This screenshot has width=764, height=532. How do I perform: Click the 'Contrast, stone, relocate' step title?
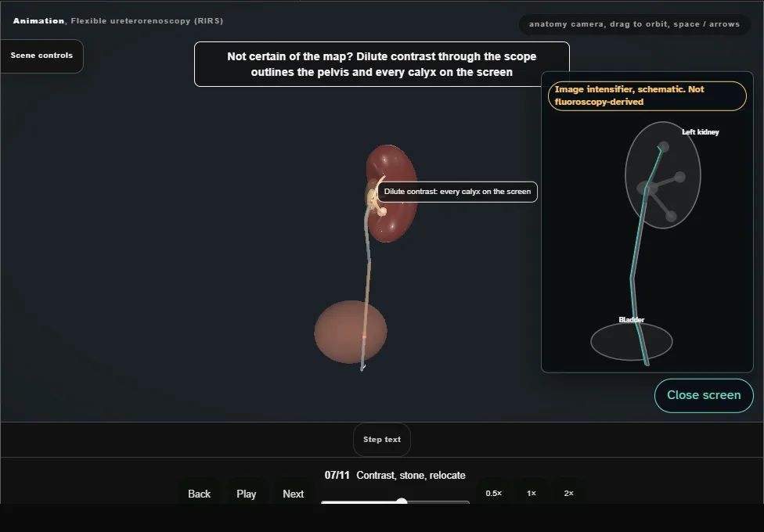coord(411,475)
